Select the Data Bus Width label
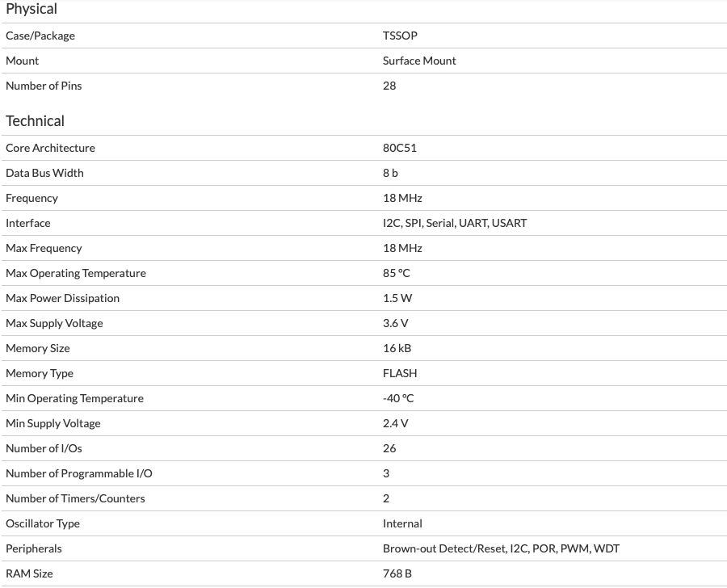Screen dimensions: 727x588 pos(44,173)
